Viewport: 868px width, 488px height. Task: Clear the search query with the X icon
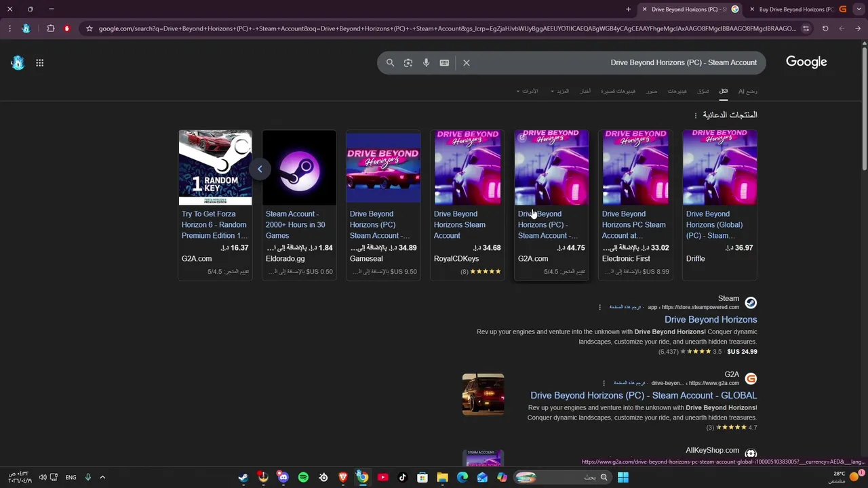(x=467, y=62)
